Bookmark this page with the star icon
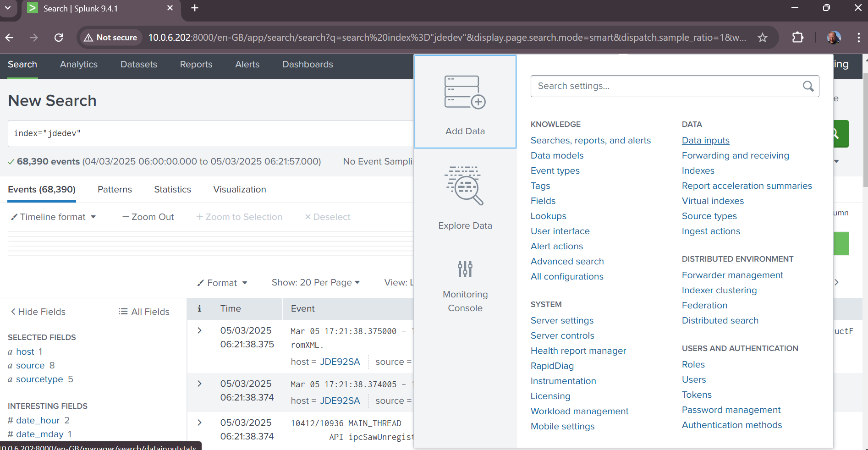The height and width of the screenshot is (450, 868). [762, 38]
